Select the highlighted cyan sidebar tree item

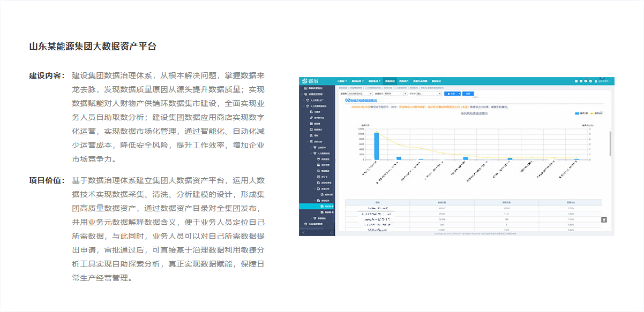pos(327,206)
